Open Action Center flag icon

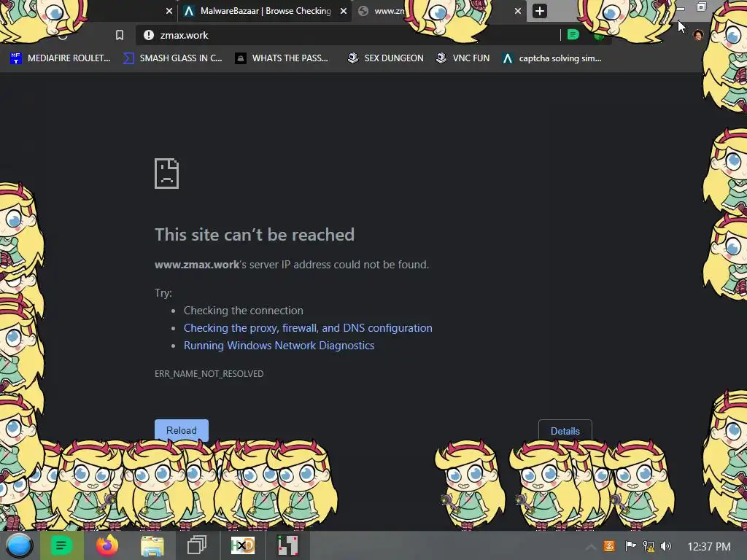[x=630, y=546]
